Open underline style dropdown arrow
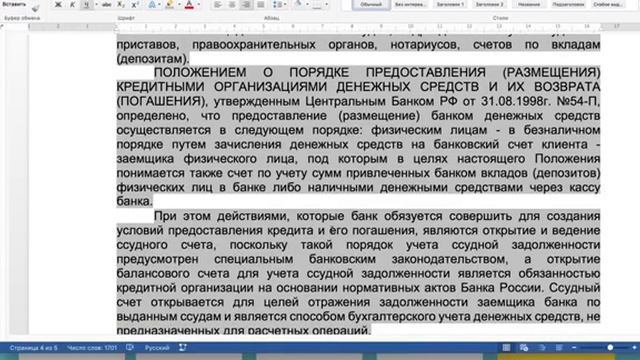640x360 pixels. pyautogui.click(x=96, y=4)
